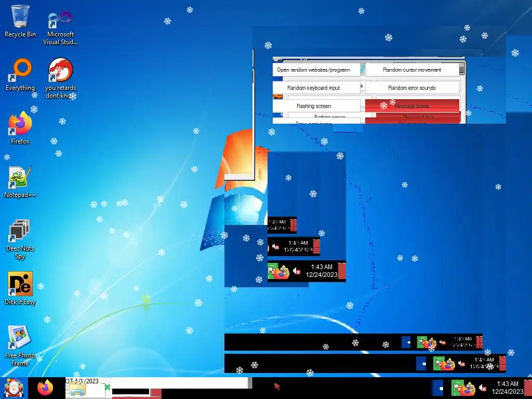The image size is (532, 399).
Task: Open the Everything search shortcut
Action: point(20,75)
